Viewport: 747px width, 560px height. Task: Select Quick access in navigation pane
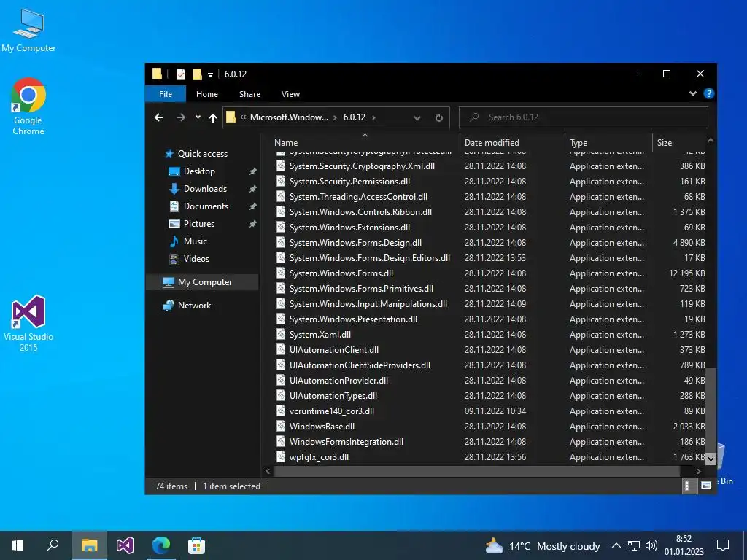coord(203,154)
